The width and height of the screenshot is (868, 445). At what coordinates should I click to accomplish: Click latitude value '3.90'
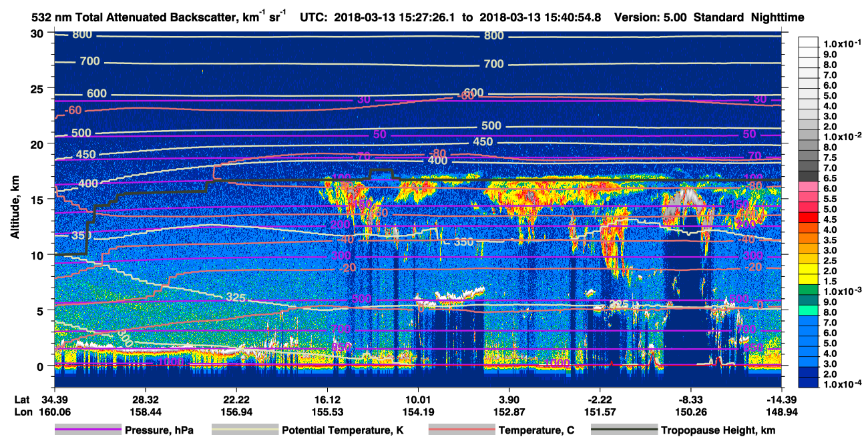(509, 400)
